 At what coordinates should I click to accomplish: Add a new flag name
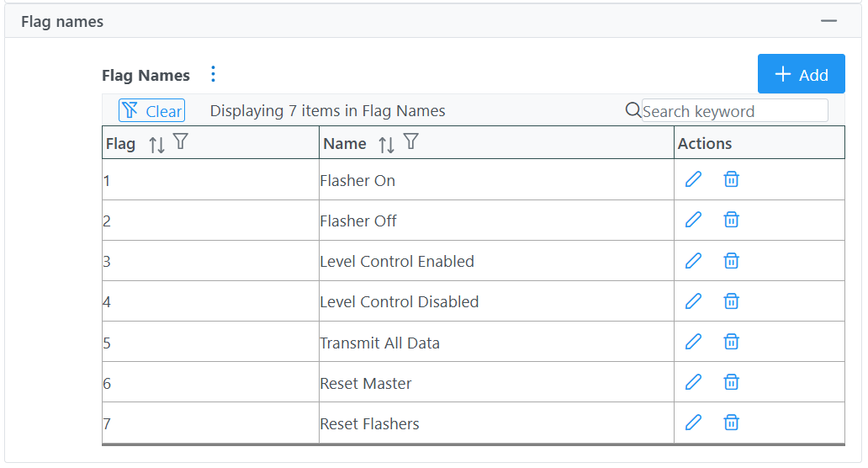click(801, 74)
